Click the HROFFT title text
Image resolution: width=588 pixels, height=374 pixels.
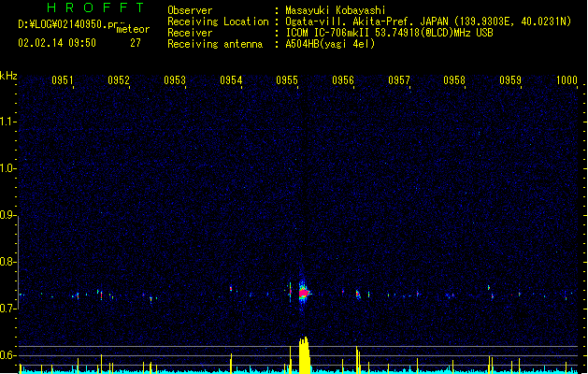coord(95,7)
